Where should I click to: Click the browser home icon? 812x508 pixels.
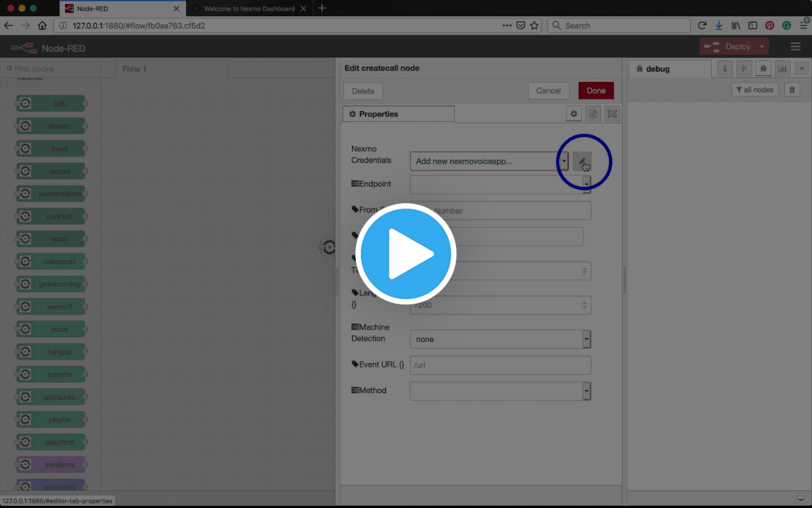[42, 26]
